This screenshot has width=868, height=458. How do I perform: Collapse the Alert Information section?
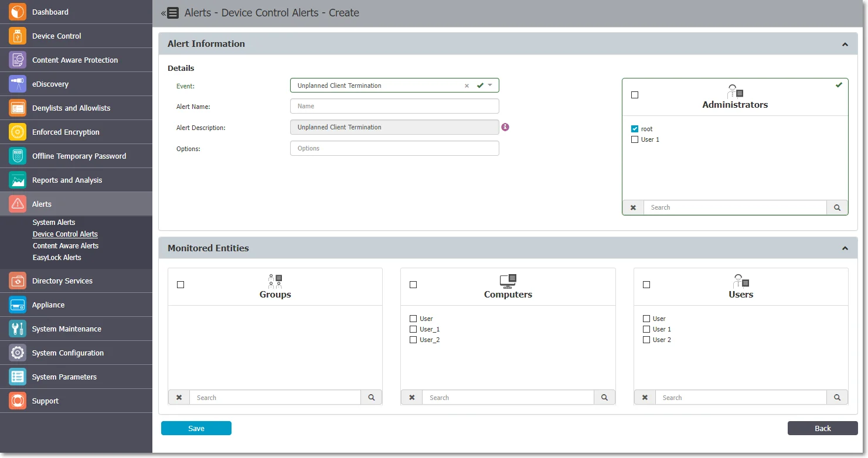click(x=845, y=45)
